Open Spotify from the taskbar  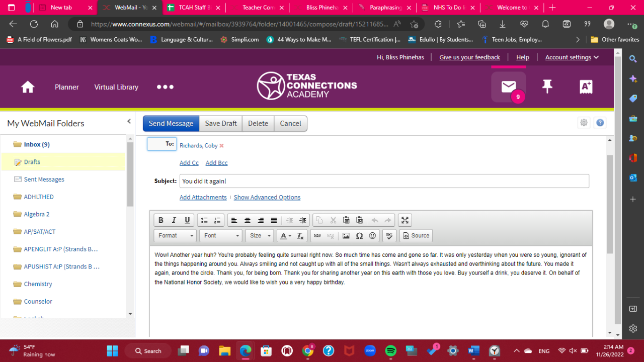click(x=391, y=350)
